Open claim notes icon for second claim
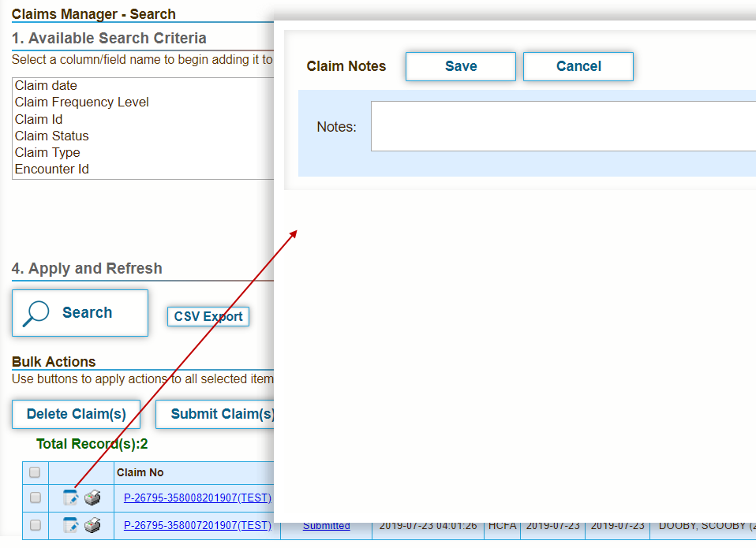Screen dimensions: 756x548 point(71,525)
